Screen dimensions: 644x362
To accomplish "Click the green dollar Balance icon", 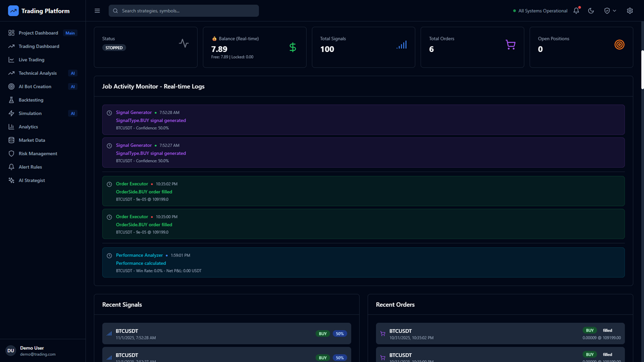I will [292, 47].
